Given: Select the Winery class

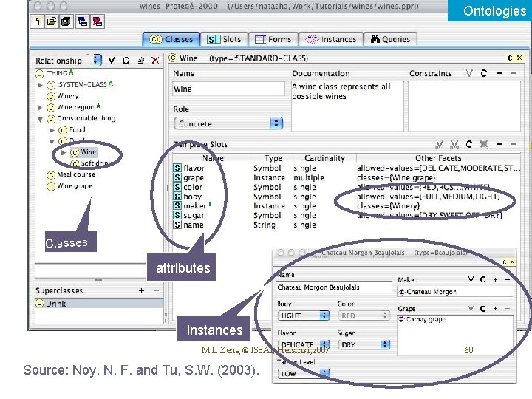Looking at the screenshot, I should tap(63, 96).
